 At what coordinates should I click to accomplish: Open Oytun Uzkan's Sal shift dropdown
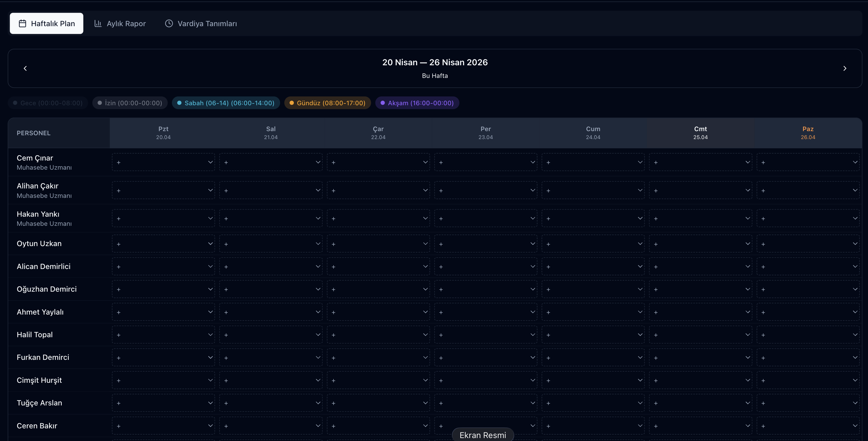coord(271,244)
